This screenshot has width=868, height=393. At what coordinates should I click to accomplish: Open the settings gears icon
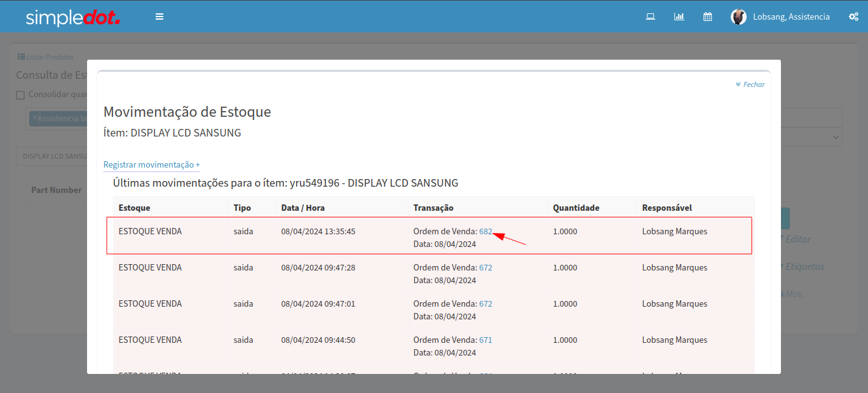tap(853, 17)
